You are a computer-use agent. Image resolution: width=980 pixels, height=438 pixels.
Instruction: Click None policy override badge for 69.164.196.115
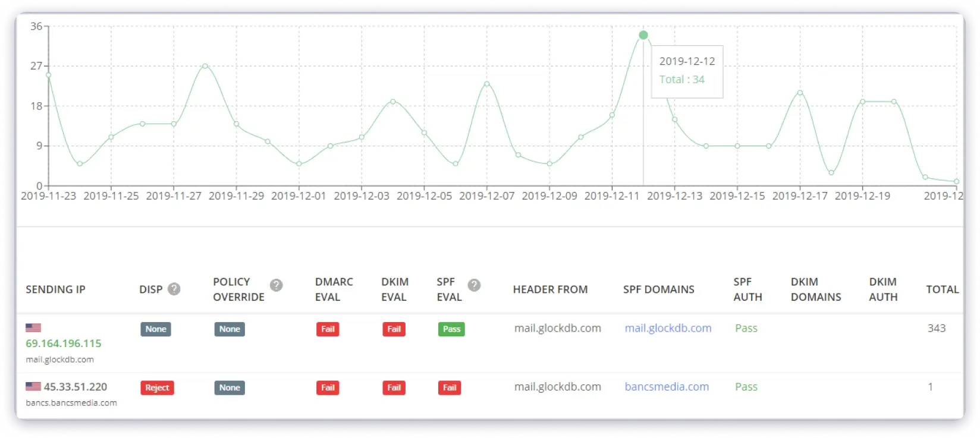(230, 329)
